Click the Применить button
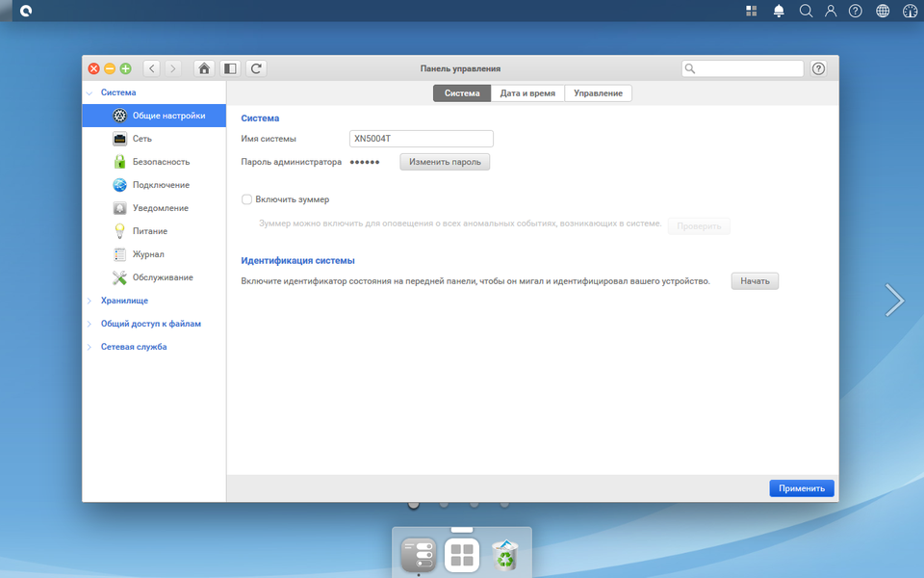 [x=802, y=488]
